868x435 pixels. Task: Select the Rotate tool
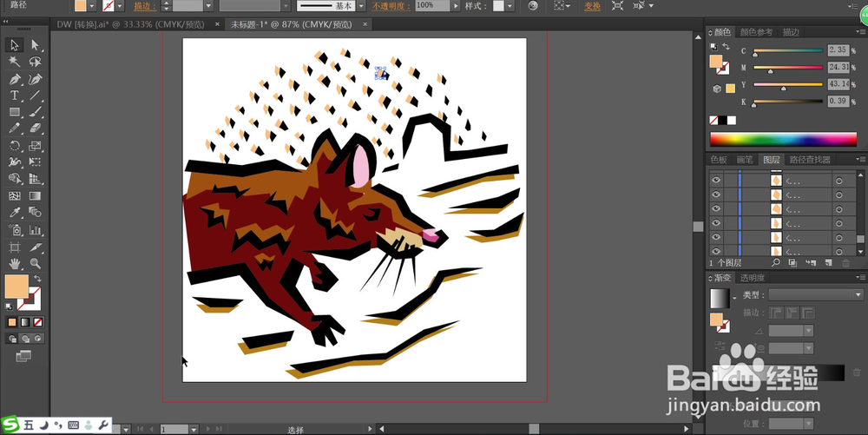(x=15, y=146)
